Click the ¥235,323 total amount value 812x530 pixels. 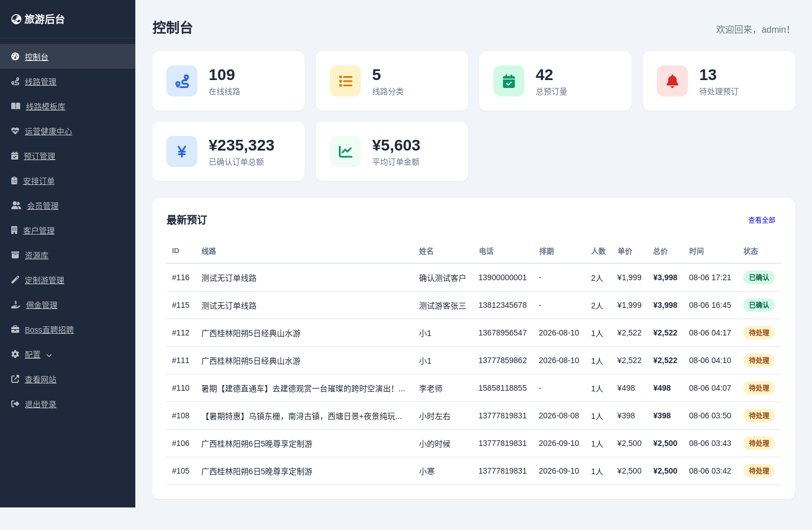click(x=241, y=145)
